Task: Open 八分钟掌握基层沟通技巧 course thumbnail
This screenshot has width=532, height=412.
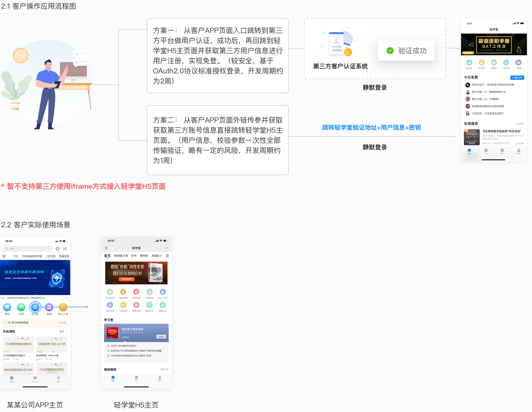Action: (x=18, y=344)
